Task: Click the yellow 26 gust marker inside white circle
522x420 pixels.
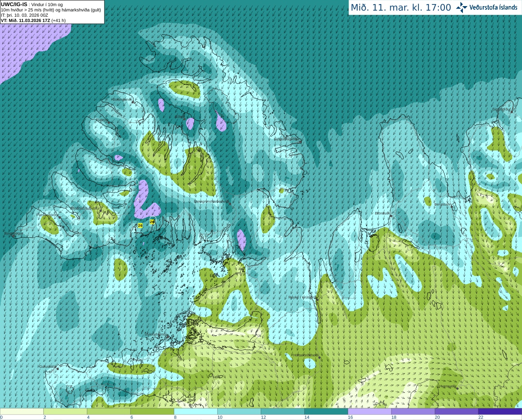Action: 153,221
